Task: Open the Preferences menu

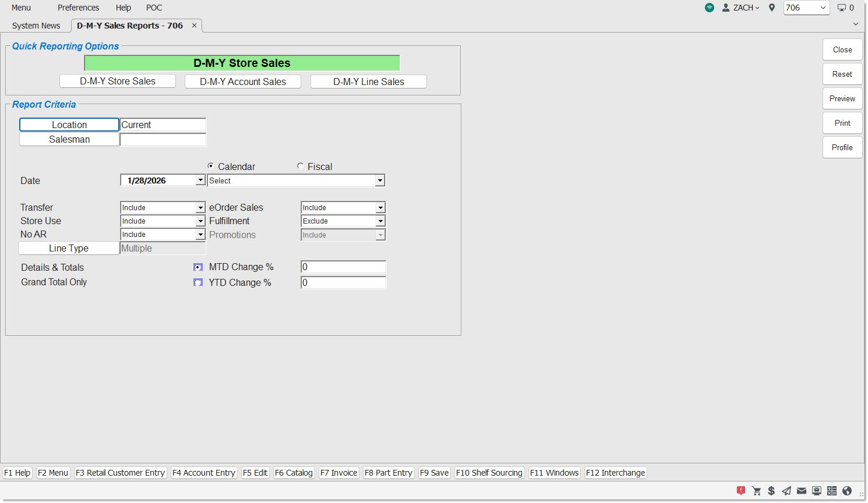Action: click(x=78, y=8)
